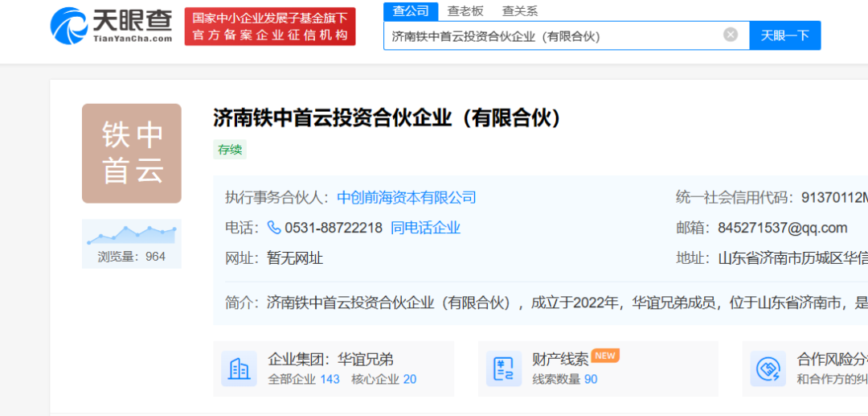Click the NEW badge on 财产线索
The width and height of the screenshot is (868, 416).
tap(605, 356)
